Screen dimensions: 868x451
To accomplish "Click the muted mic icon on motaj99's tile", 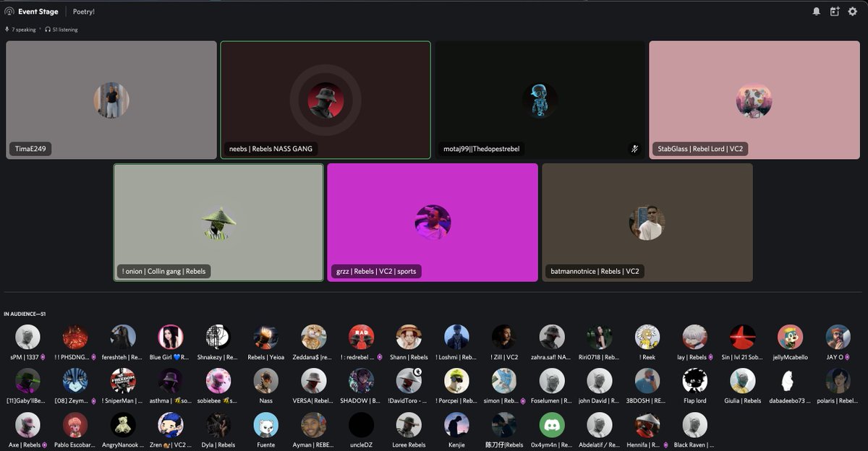I will pos(634,149).
